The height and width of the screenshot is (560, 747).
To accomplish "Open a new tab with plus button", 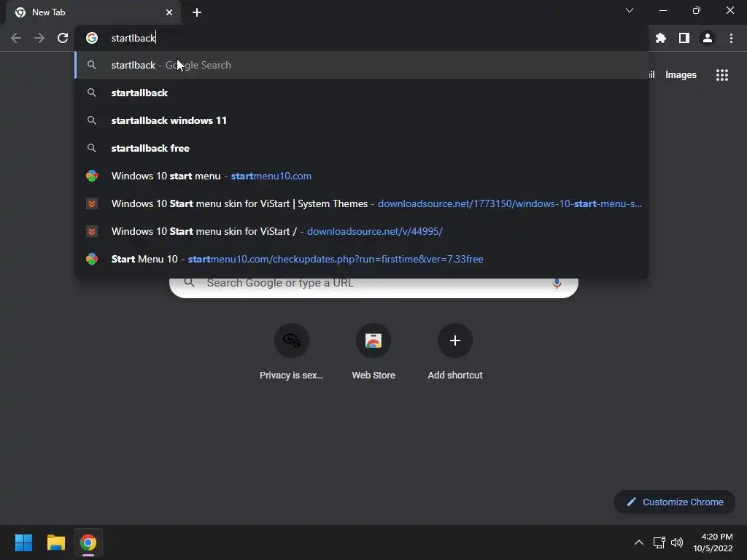I will pyautogui.click(x=197, y=12).
